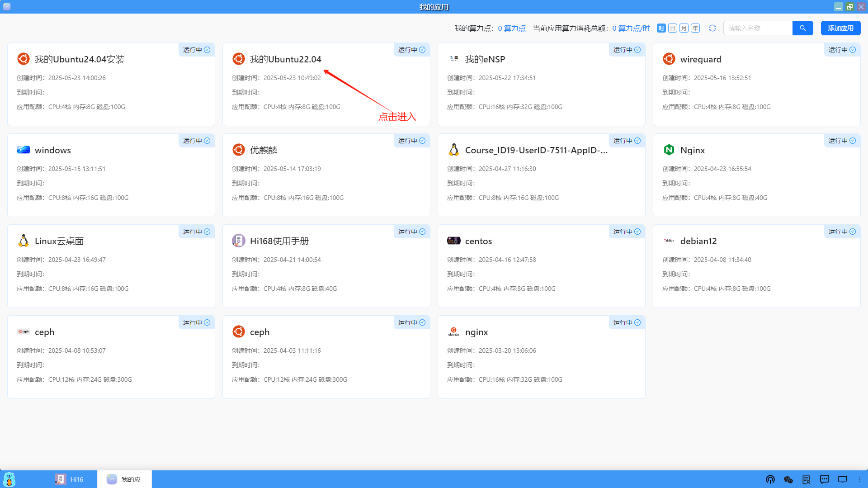
Task: Click 运行中 status badge of 优麒麟
Action: click(412, 141)
